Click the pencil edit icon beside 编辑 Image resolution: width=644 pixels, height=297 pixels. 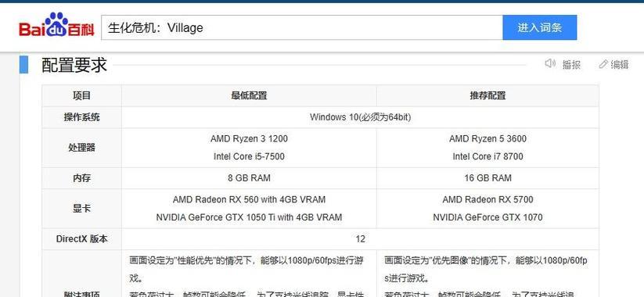(x=603, y=64)
